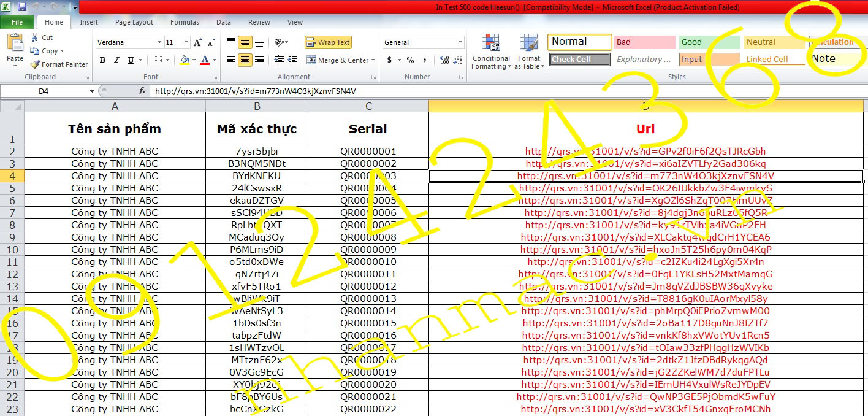Toggle Italic formatting
Screen dimensions: 868x416
point(116,60)
